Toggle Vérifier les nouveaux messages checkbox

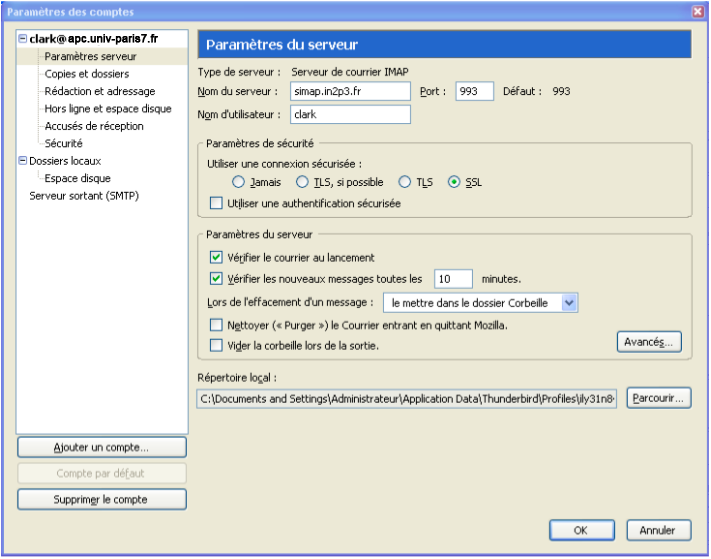(x=216, y=278)
